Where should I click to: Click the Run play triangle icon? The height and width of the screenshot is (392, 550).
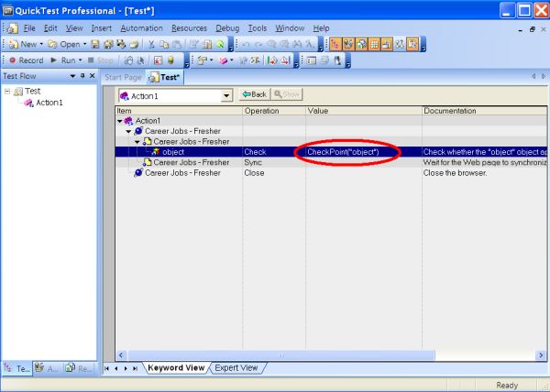click(x=54, y=60)
